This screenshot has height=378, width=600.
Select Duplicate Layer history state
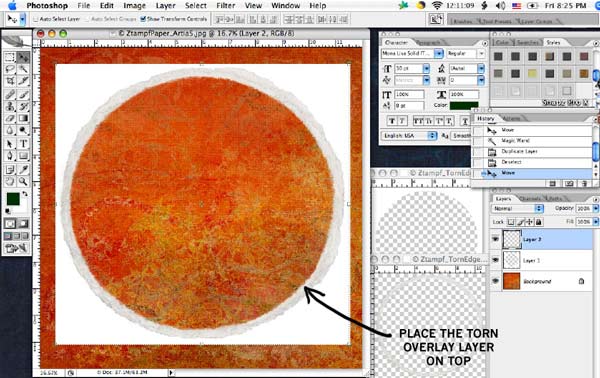pos(532,152)
